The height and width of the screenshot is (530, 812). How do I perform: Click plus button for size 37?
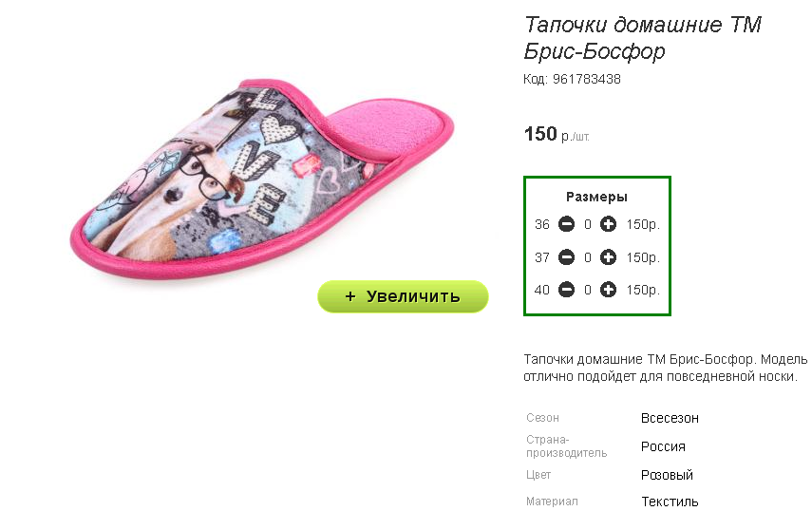609,257
